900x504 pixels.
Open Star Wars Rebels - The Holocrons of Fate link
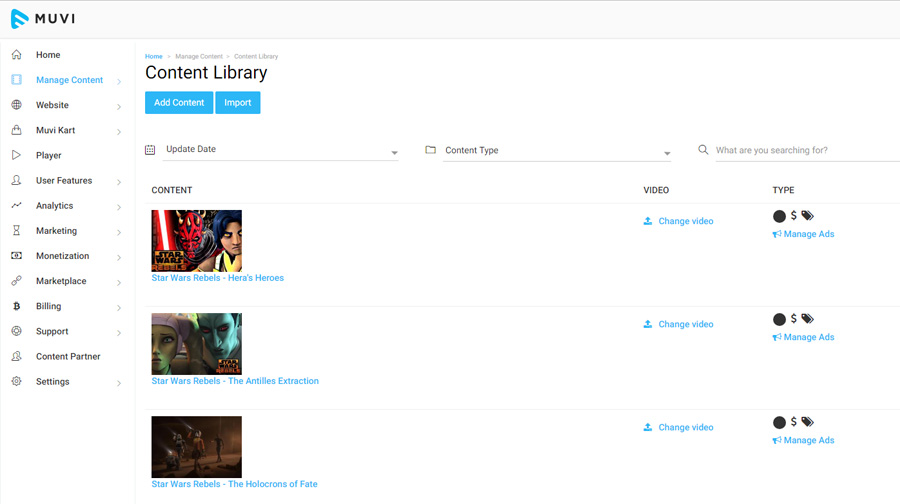point(234,484)
